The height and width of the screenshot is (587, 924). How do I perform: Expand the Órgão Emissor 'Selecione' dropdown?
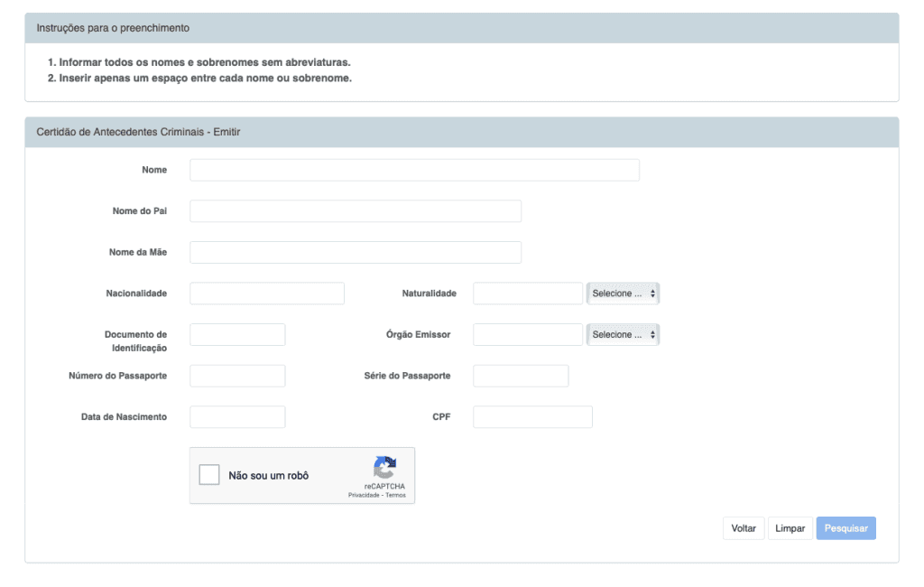coord(623,334)
